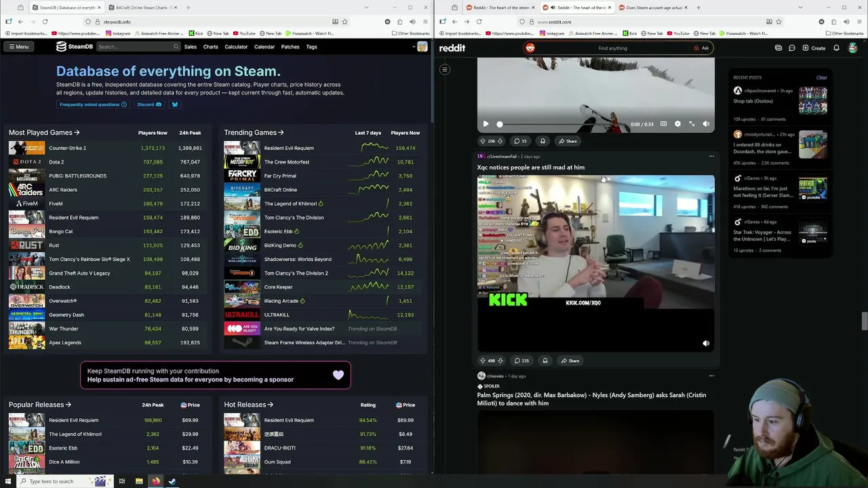Image resolution: width=868 pixels, height=488 pixels.
Task: Open new tab in SteamDB window
Action: [188, 7]
